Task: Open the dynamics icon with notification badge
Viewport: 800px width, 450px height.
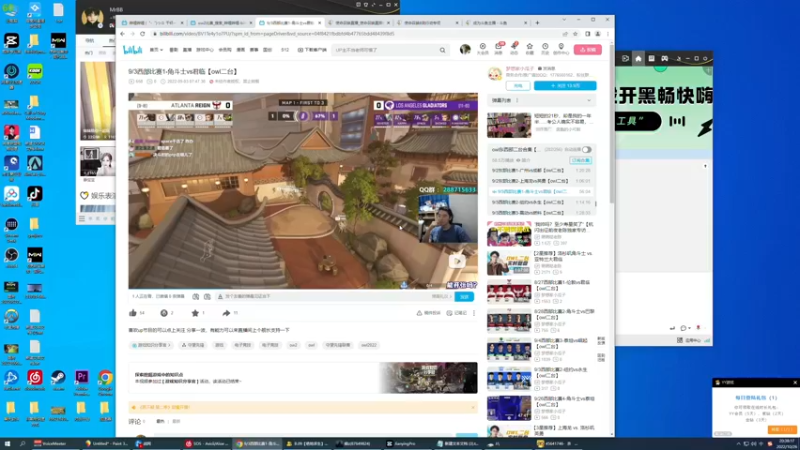Action: [x=514, y=48]
